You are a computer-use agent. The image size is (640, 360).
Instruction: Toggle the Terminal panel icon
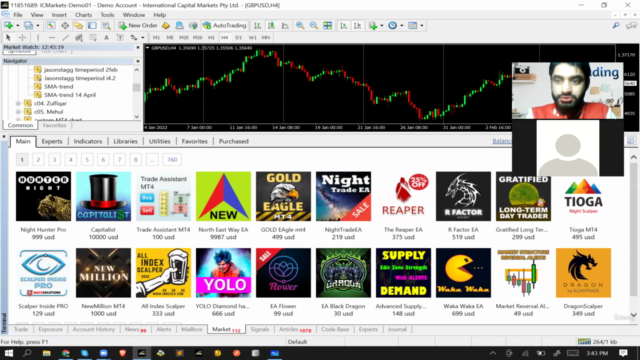click(x=92, y=25)
